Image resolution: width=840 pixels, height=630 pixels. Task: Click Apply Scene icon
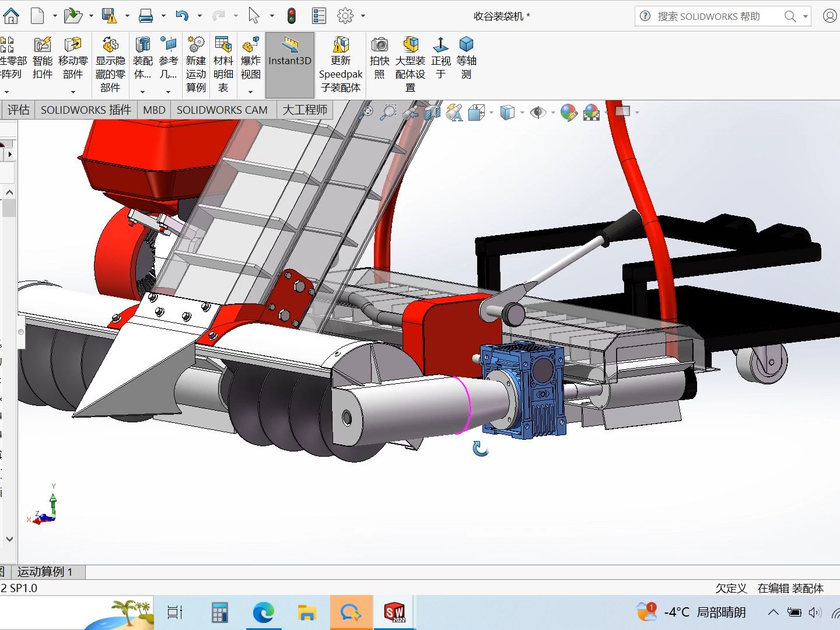point(591,112)
